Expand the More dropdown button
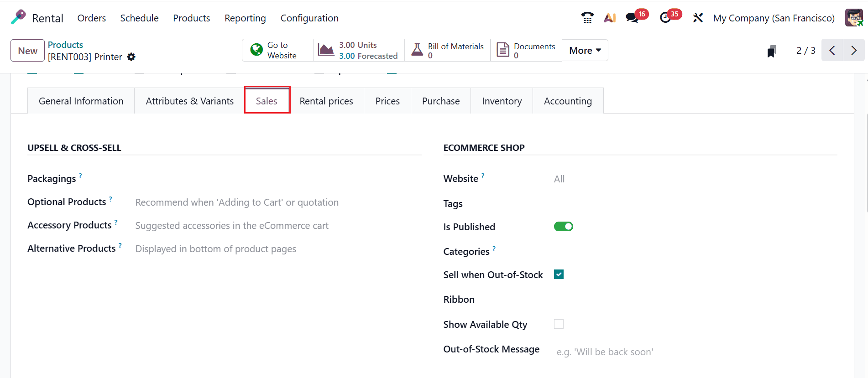 tap(585, 51)
